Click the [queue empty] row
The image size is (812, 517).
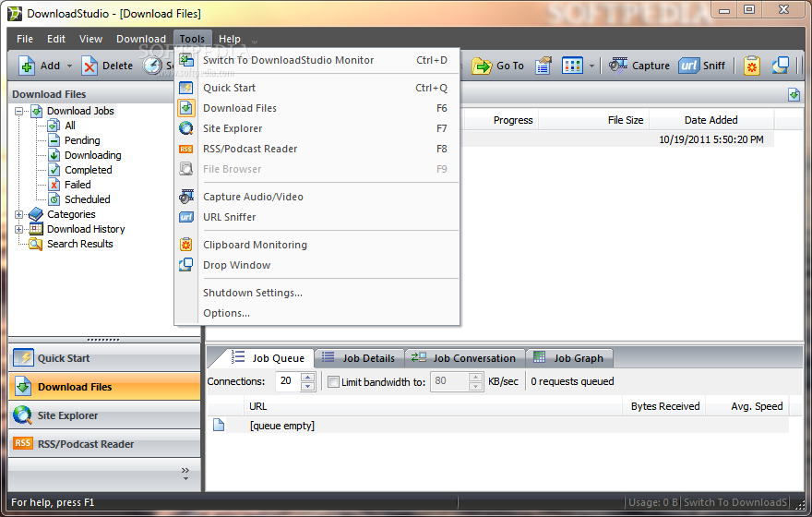point(498,426)
